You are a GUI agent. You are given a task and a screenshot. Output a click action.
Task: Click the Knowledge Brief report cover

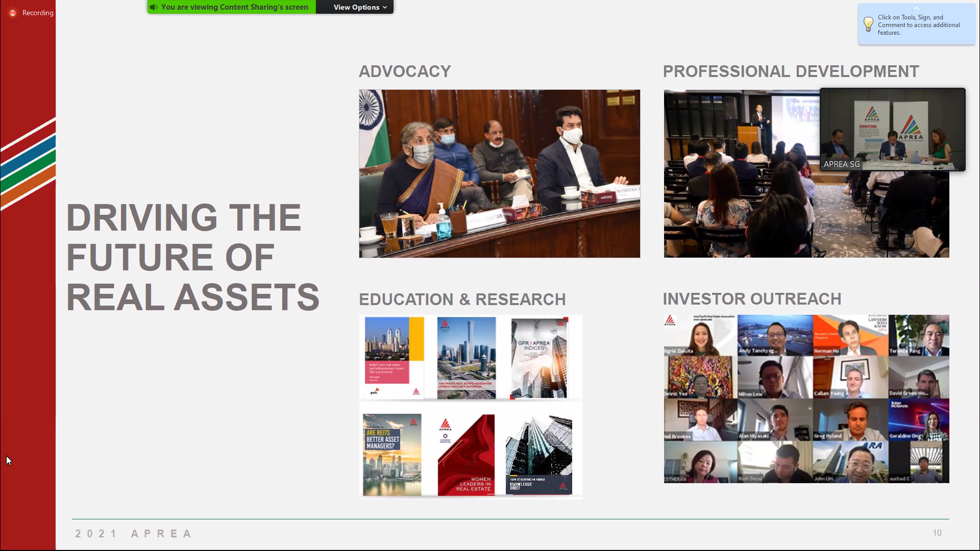click(539, 454)
